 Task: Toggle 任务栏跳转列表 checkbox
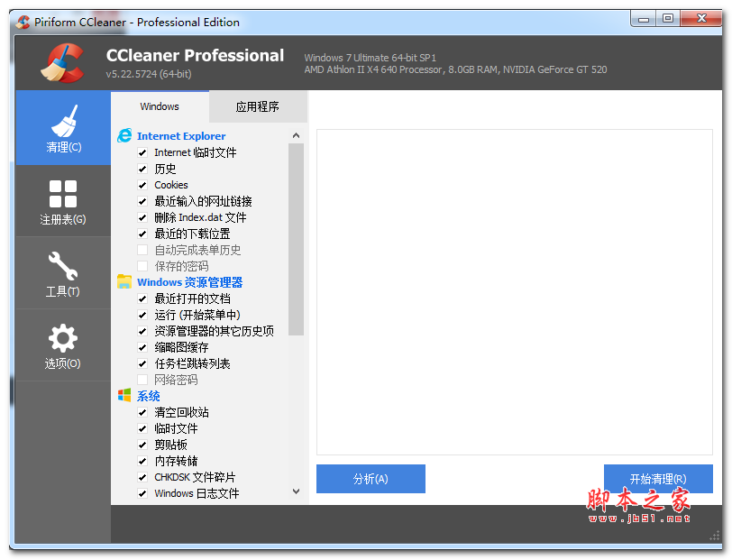(x=142, y=363)
